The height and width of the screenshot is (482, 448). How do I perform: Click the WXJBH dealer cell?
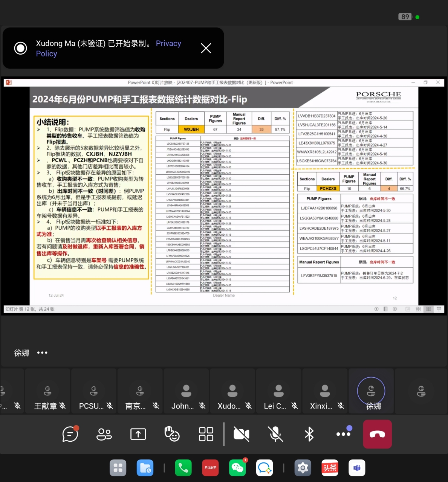(x=191, y=129)
